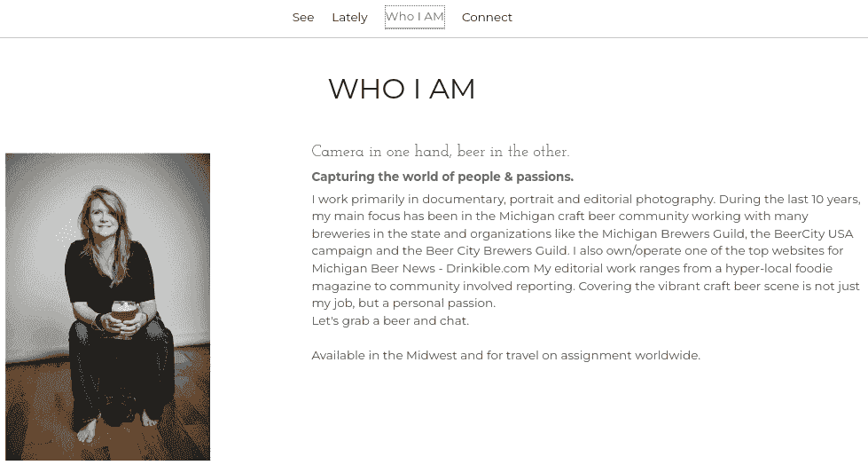The width and height of the screenshot is (868, 465).
Task: Click the large WHO I AM heading
Action: (x=402, y=89)
